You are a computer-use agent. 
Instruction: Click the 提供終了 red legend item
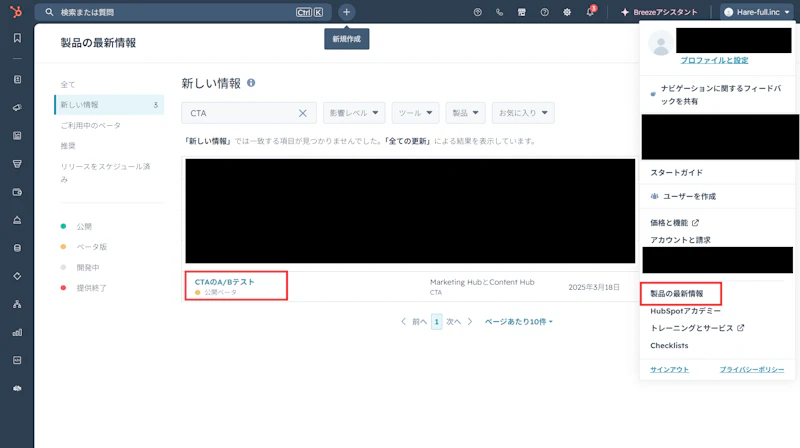(84, 288)
